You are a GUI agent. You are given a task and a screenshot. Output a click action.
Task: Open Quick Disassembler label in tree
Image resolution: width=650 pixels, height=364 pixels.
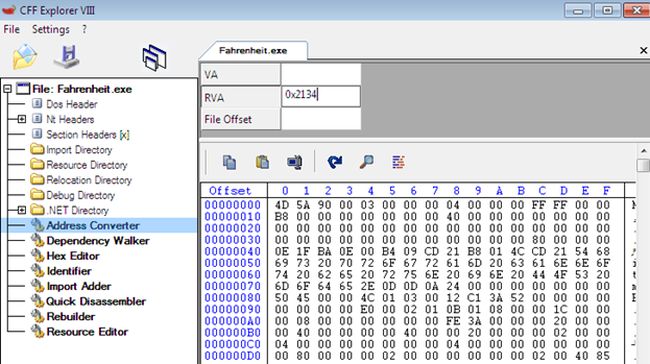coord(96,301)
